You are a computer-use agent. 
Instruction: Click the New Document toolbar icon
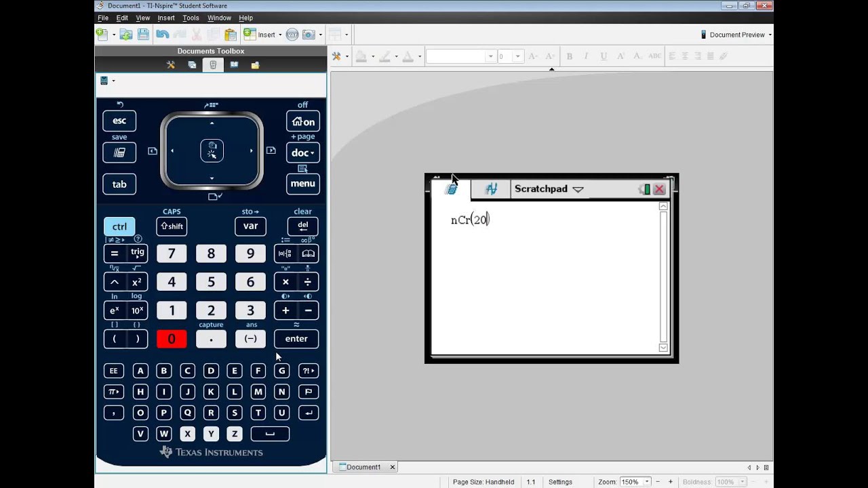tap(102, 35)
